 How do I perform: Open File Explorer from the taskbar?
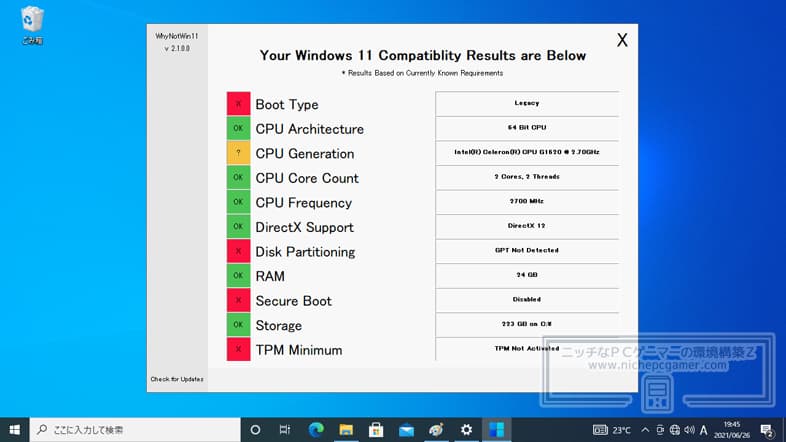coord(346,430)
